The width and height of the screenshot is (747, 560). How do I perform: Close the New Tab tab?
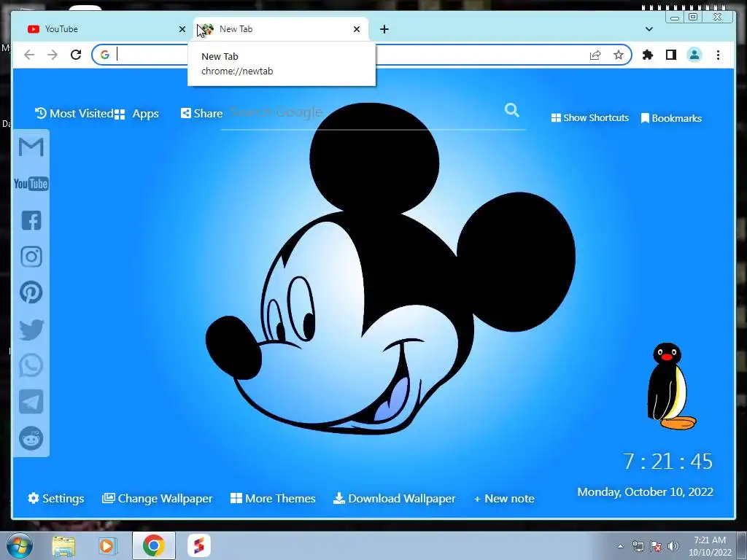[356, 29]
